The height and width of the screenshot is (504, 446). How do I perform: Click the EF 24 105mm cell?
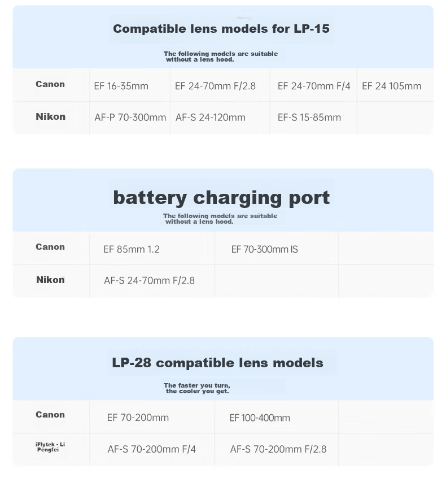[391, 86]
